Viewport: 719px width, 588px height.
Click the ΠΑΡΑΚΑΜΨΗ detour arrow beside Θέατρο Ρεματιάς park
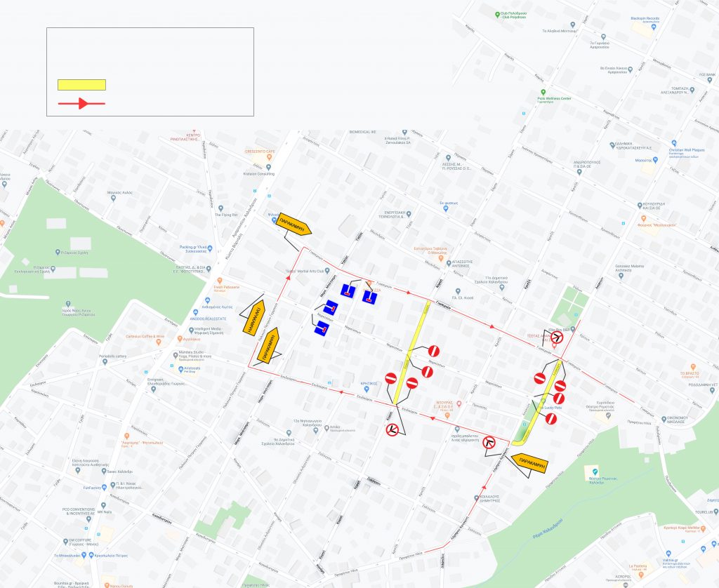coord(529,463)
